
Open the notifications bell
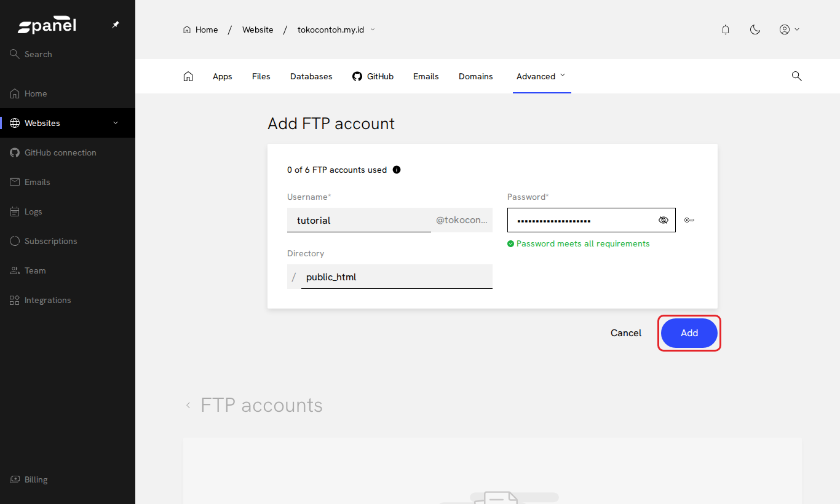click(x=726, y=30)
